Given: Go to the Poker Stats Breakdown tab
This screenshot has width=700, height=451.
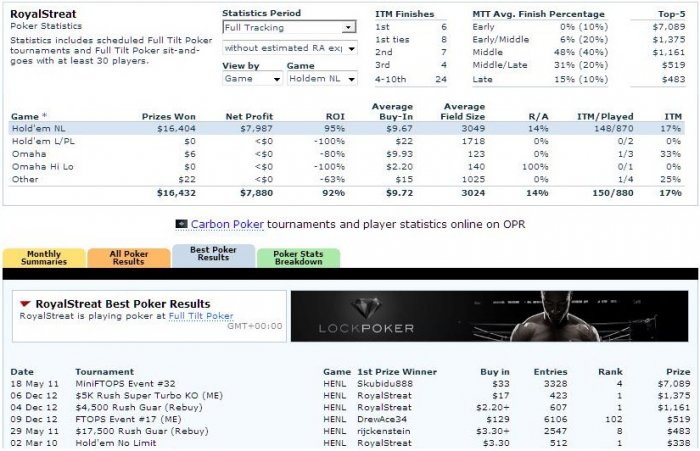Looking at the screenshot, I should (298, 258).
